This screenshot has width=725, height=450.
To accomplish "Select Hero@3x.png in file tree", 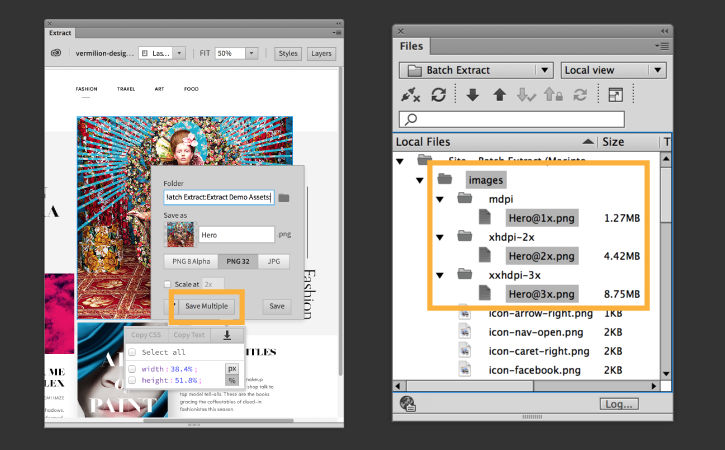I will [x=541, y=294].
